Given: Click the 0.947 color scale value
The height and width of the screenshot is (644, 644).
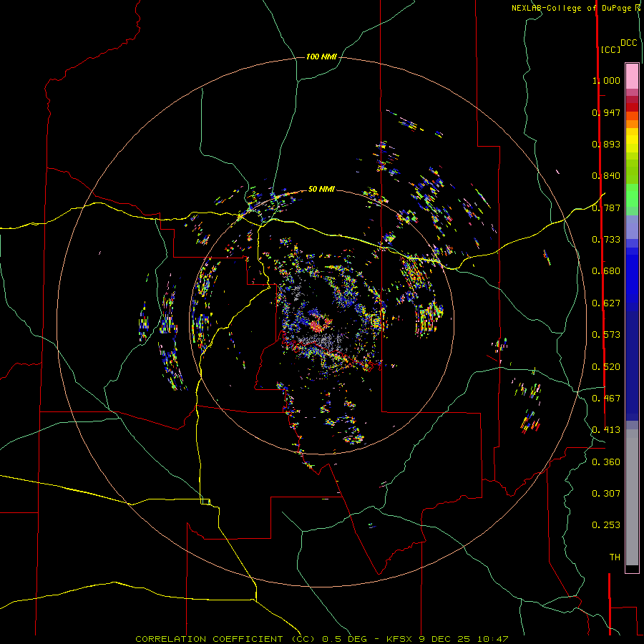Looking at the screenshot, I should (606, 112).
